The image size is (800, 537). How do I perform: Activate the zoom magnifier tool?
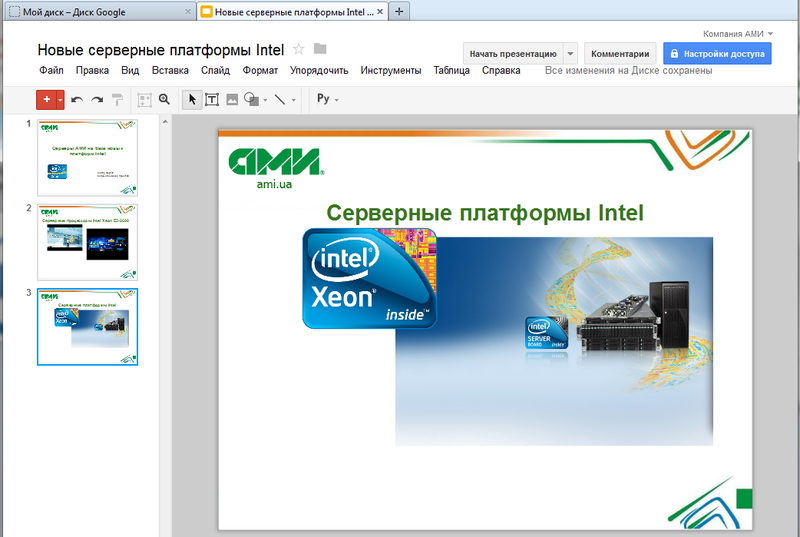point(164,99)
